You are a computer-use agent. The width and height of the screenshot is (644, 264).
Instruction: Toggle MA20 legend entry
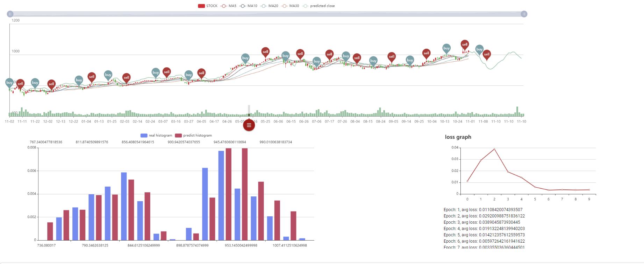coord(269,6)
